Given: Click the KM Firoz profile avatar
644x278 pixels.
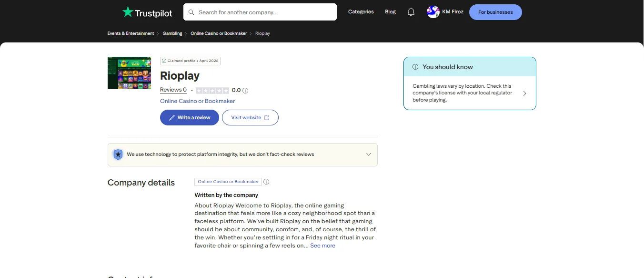Looking at the screenshot, I should (433, 12).
